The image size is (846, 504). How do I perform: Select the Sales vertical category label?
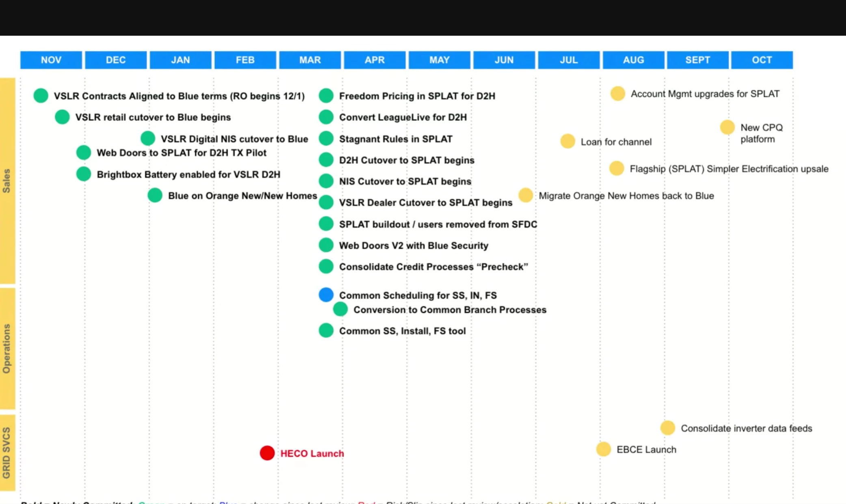tap(7, 181)
